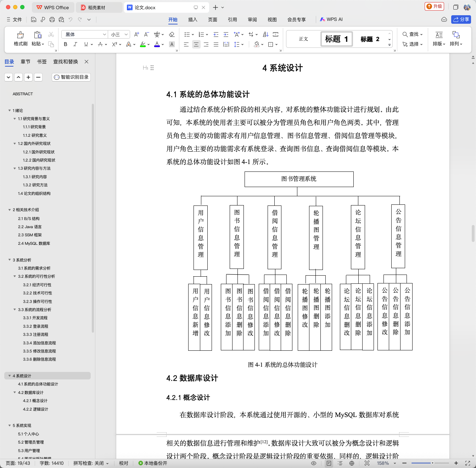Click the font color red A button

157,44
